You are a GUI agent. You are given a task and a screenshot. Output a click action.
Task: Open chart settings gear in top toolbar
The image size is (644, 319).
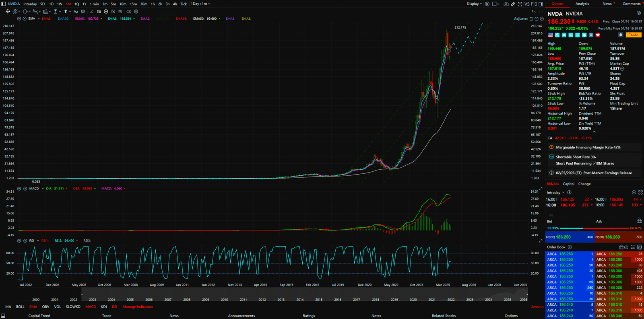click(487, 4)
